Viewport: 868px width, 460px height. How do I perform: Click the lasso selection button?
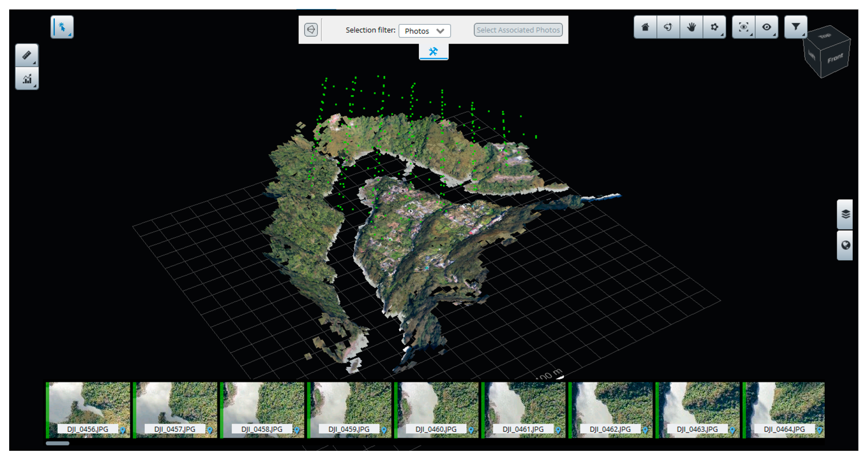[311, 30]
